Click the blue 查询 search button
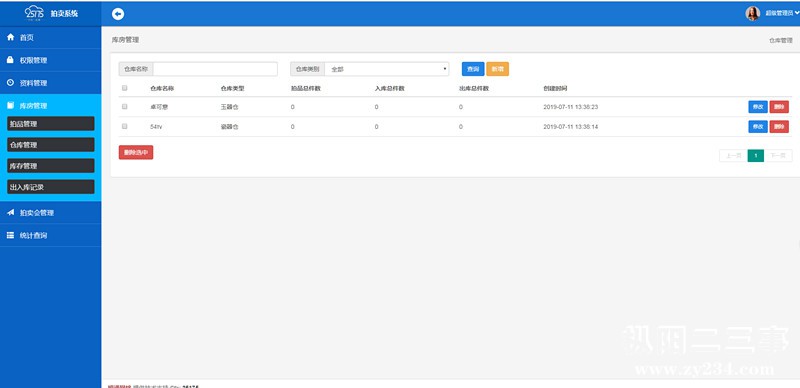Screen dimensions: 800x388 473,69
